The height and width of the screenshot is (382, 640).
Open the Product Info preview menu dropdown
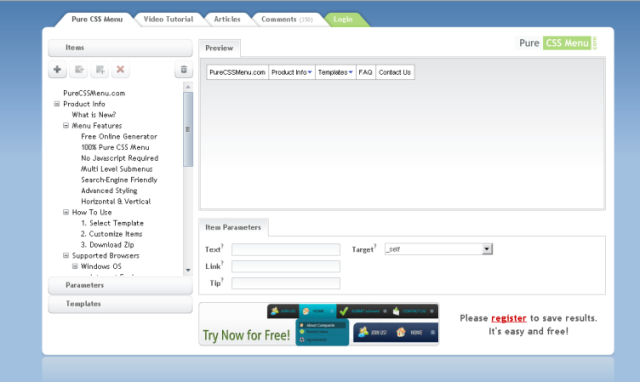[x=291, y=72]
